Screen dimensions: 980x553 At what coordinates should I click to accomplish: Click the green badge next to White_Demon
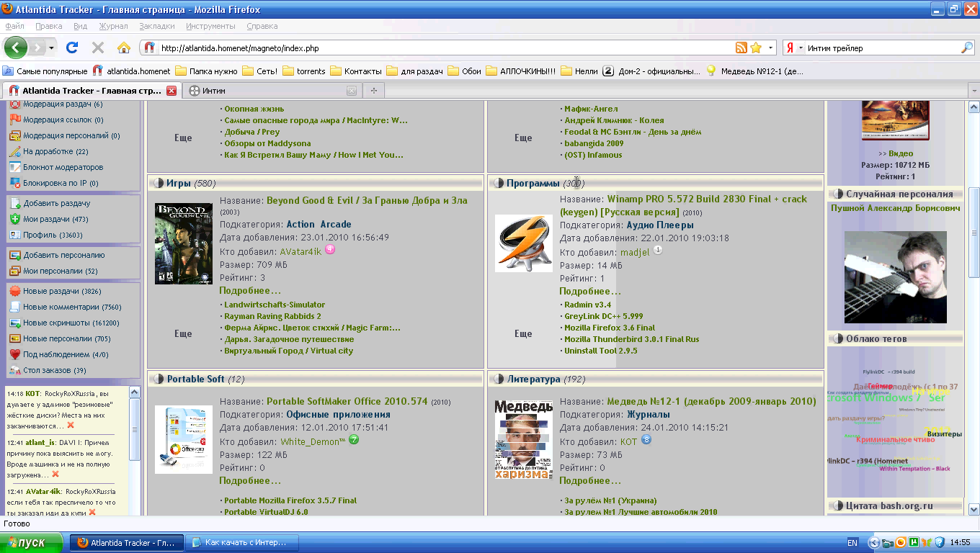354,440
